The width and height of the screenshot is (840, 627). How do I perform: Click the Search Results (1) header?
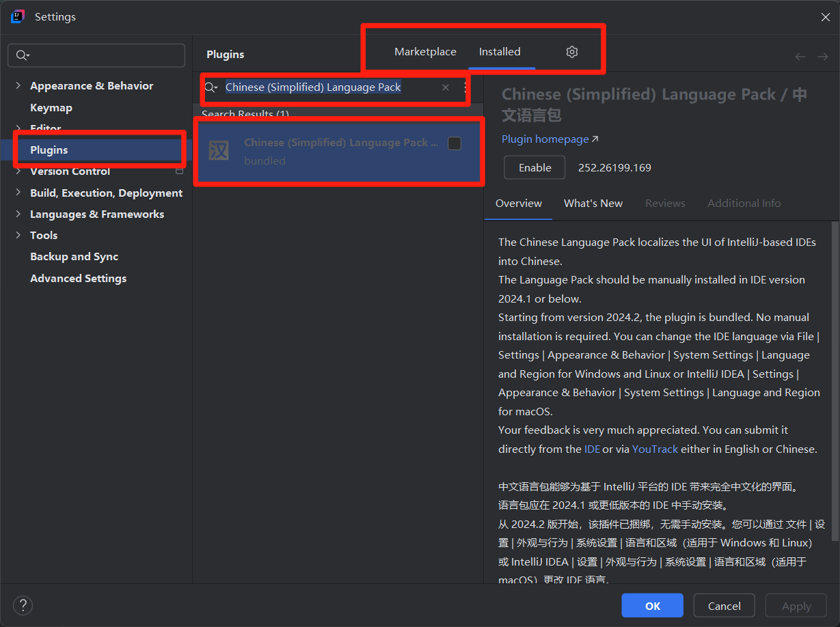click(x=245, y=114)
